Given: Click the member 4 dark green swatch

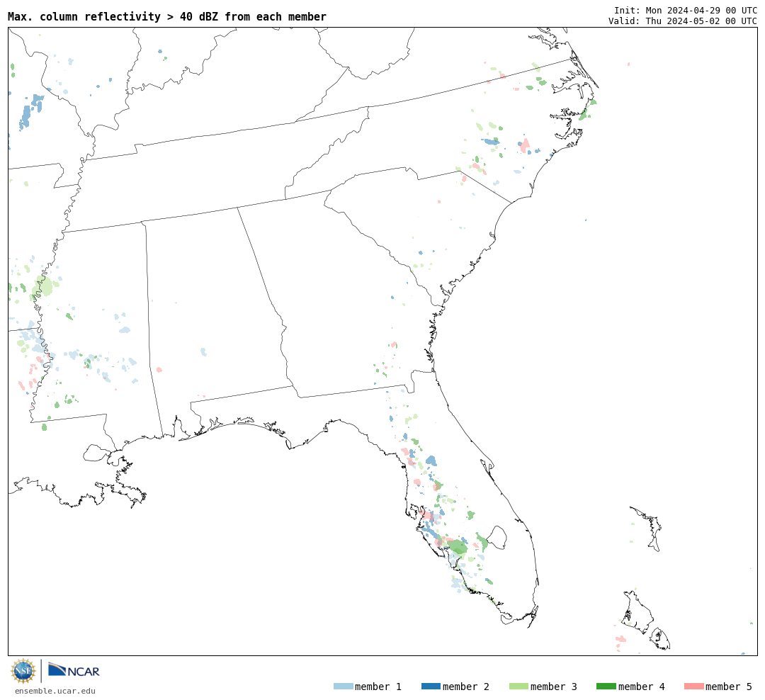Looking at the screenshot, I should (606, 687).
